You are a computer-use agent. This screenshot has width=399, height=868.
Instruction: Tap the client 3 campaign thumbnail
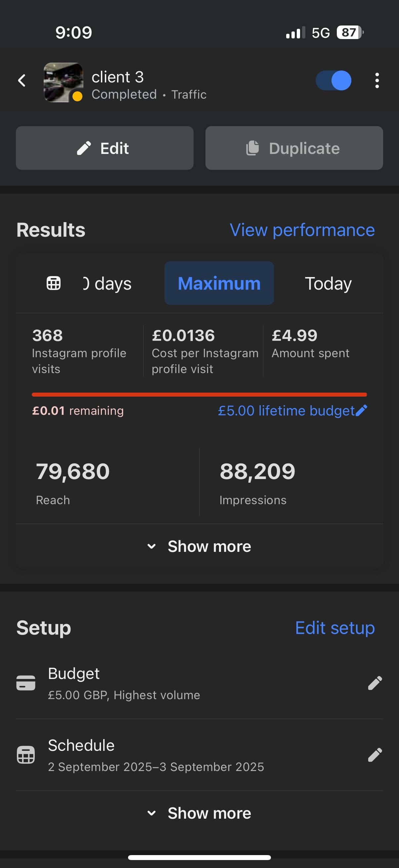pos(63,82)
